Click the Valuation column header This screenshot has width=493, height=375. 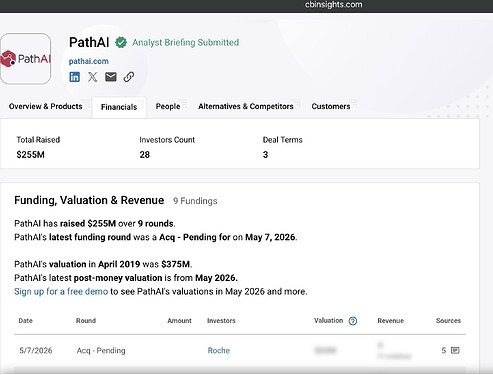click(328, 321)
